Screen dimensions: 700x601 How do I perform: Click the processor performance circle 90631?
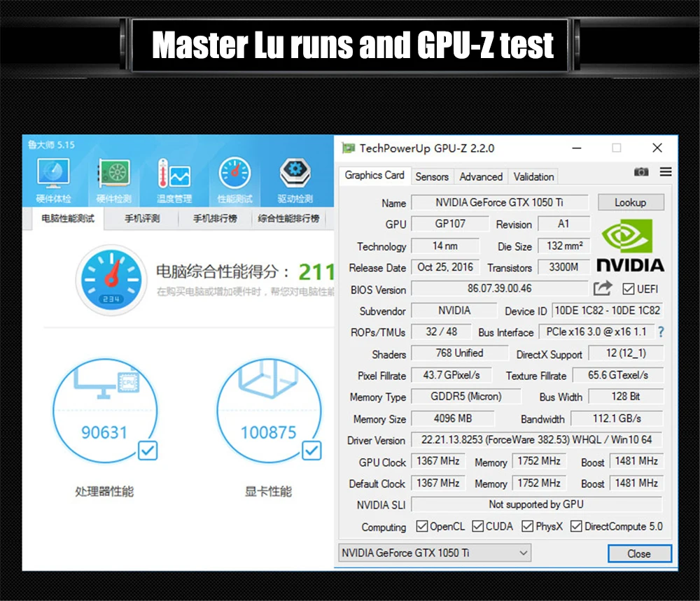104,411
